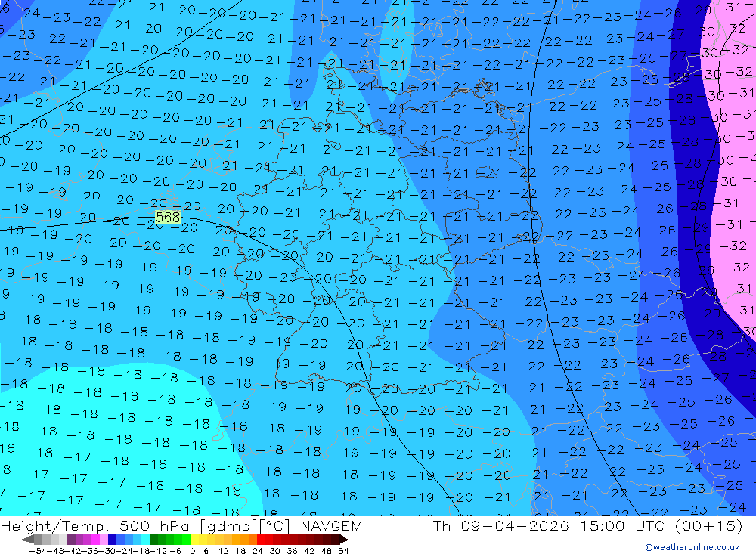Click the dark navy blue legend swatch

click(112, 540)
